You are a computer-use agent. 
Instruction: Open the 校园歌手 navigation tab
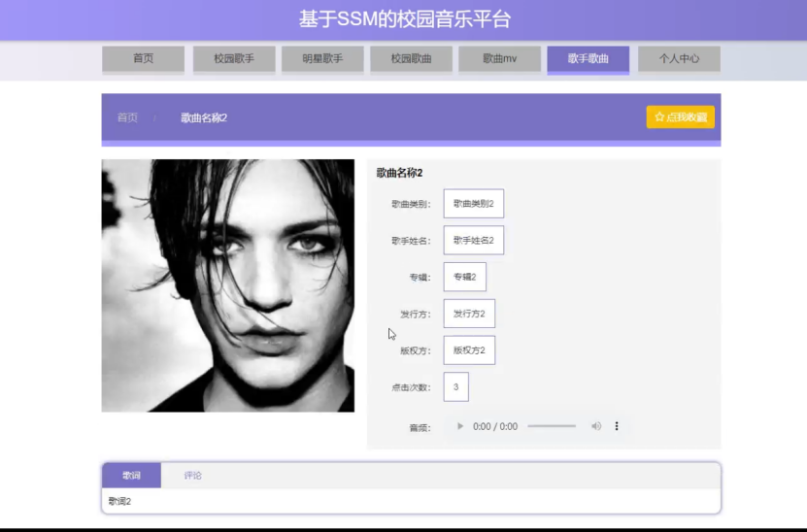234,58
